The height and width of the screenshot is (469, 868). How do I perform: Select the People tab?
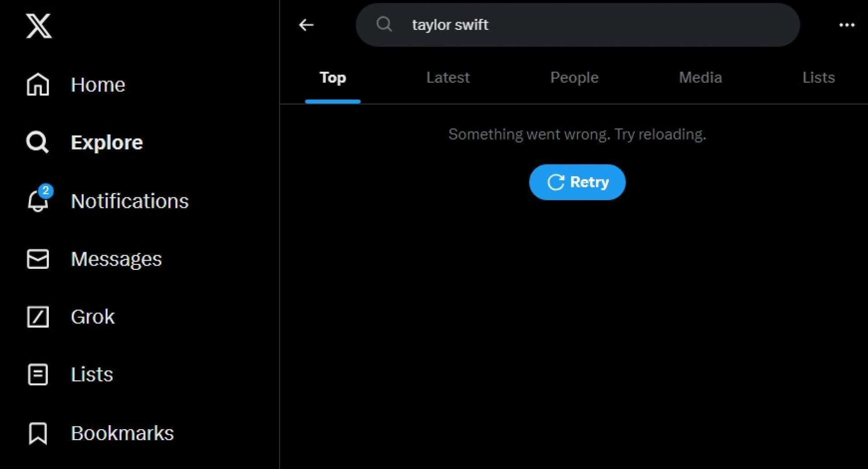coord(574,78)
